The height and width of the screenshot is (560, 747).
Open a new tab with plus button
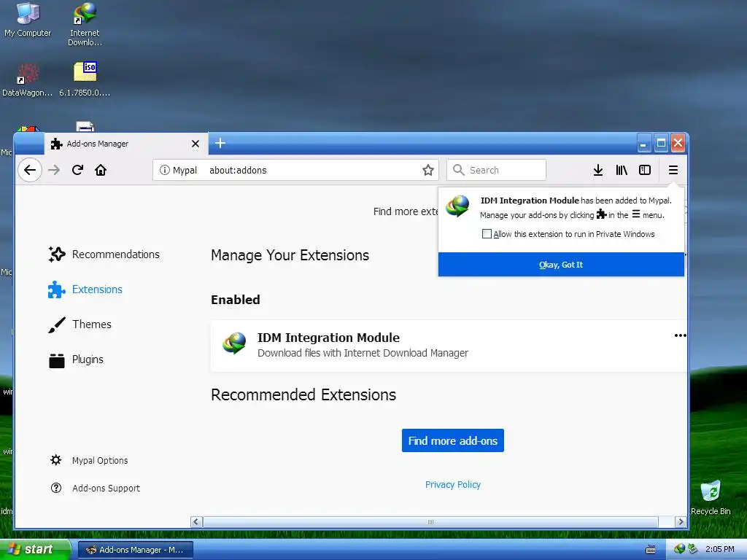pyautogui.click(x=220, y=143)
